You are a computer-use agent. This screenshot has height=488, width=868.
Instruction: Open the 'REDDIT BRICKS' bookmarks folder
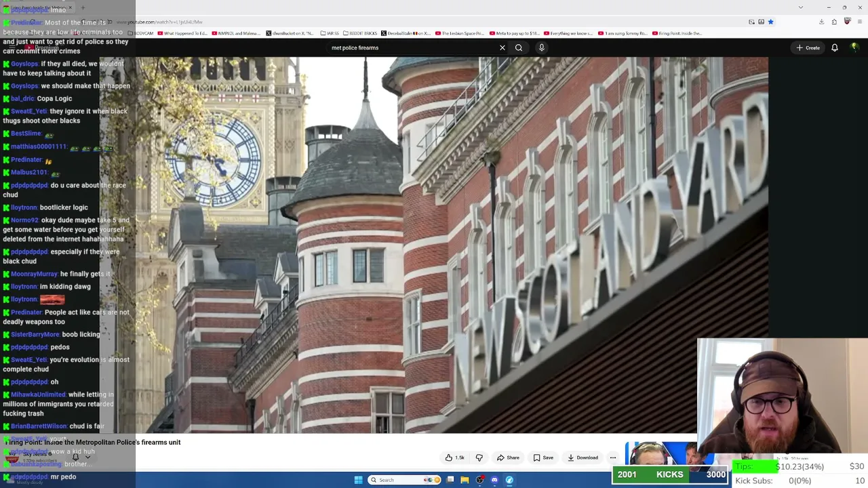tap(360, 33)
